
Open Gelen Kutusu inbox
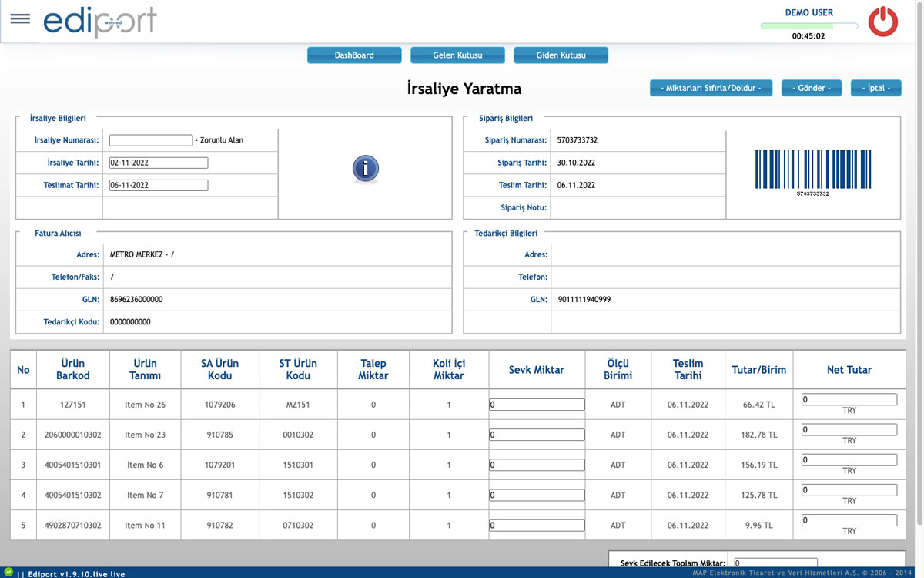pos(457,55)
